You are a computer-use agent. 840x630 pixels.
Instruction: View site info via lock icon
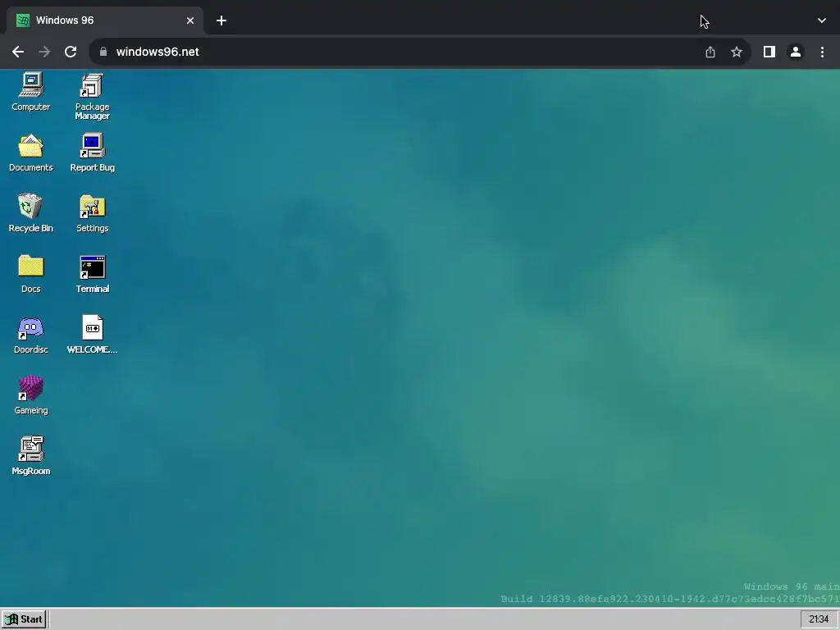(103, 52)
